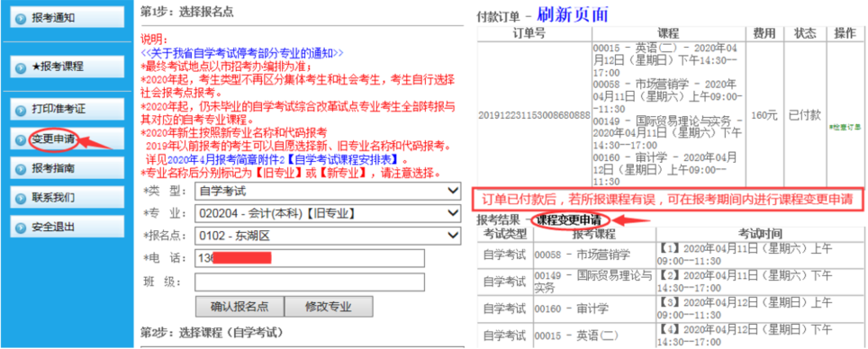This screenshot has width=868, height=349.
Task: Select the 00015 - 英语(二) result row
Action: pyautogui.click(x=671, y=336)
